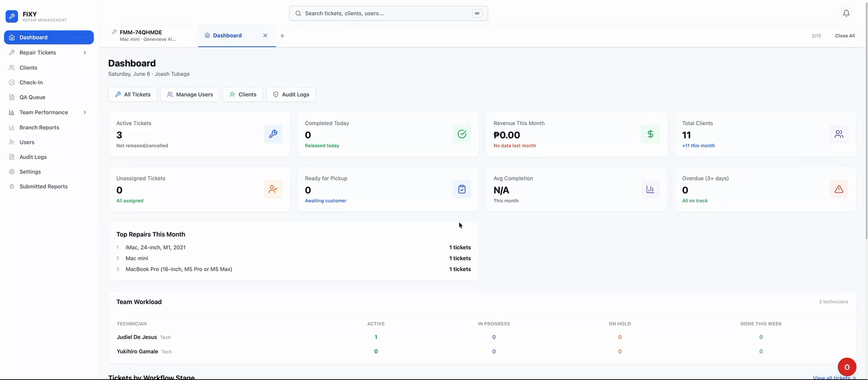Click the Settings gear icon in sidebar
The width and height of the screenshot is (868, 380).
pyautogui.click(x=12, y=172)
